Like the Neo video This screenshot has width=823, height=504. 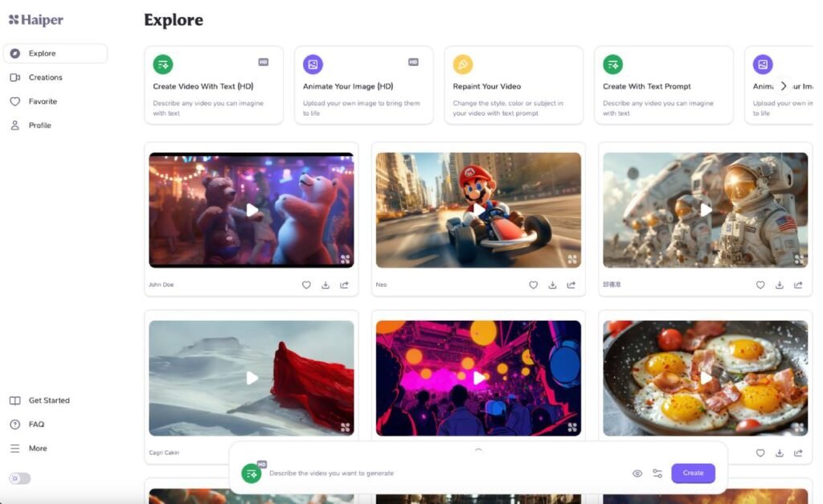tap(534, 285)
